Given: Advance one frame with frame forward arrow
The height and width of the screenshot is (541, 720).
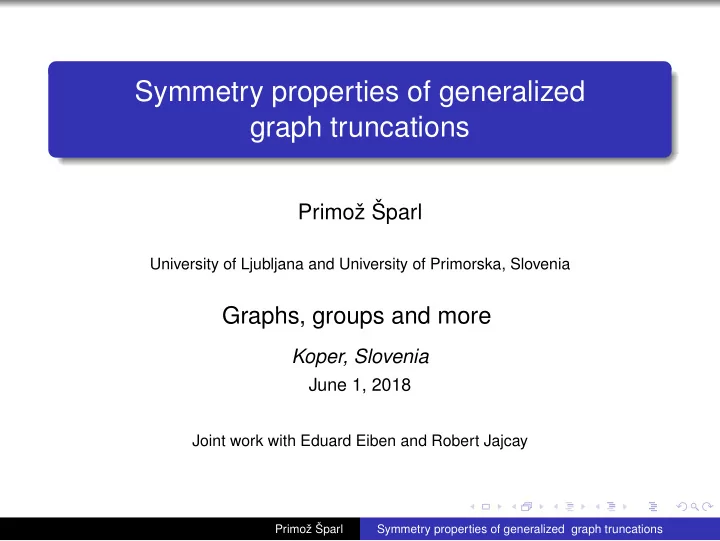Looking at the screenshot, I should pyautogui.click(x=541, y=507).
